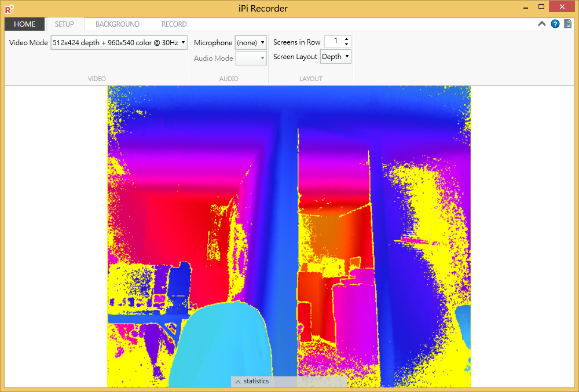Open the Screen Layout dropdown

point(335,57)
